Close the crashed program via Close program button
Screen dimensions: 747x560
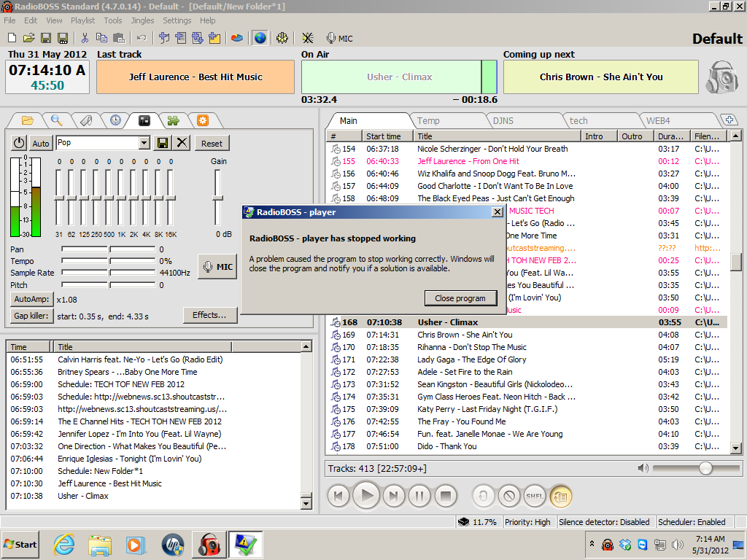[460, 298]
